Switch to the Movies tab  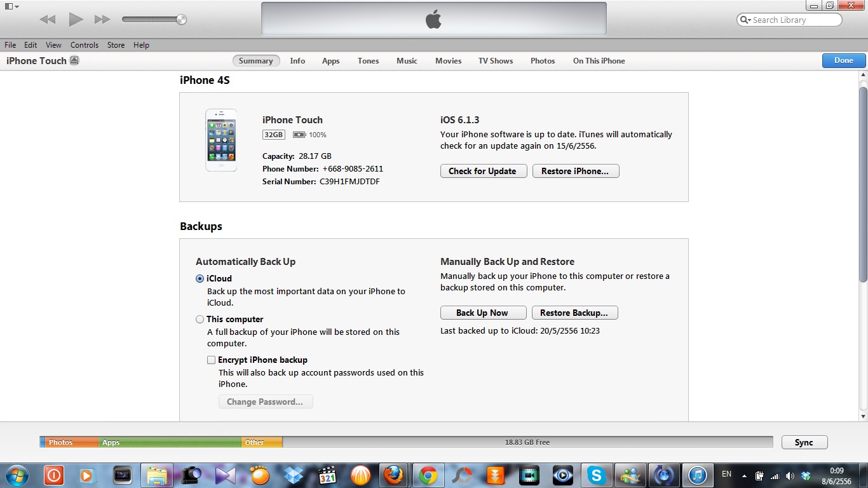(449, 61)
